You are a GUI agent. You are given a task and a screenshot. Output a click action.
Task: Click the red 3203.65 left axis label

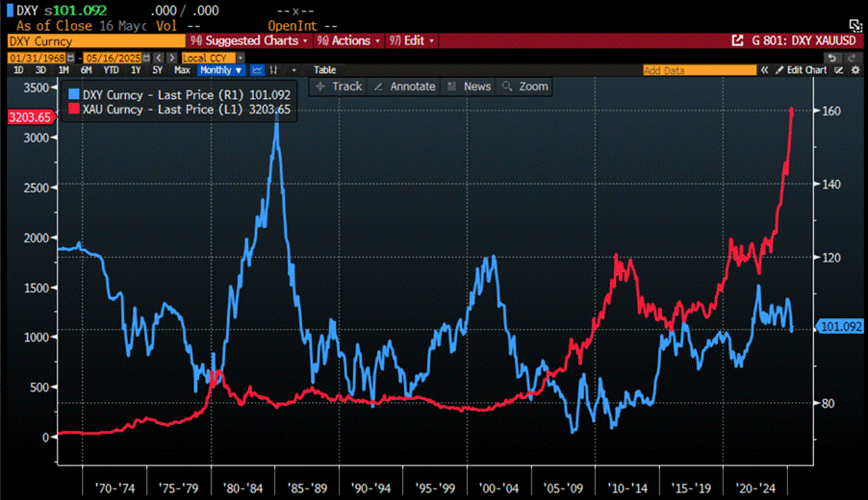(x=31, y=117)
